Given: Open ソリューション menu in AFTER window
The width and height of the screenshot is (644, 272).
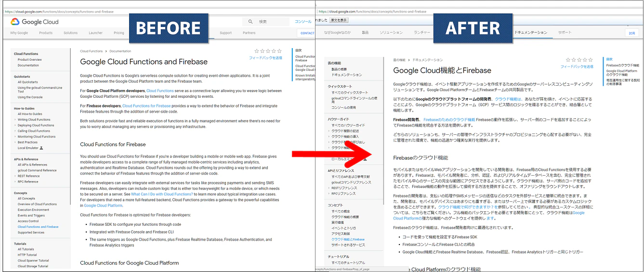Looking at the screenshot, I should [391, 33].
